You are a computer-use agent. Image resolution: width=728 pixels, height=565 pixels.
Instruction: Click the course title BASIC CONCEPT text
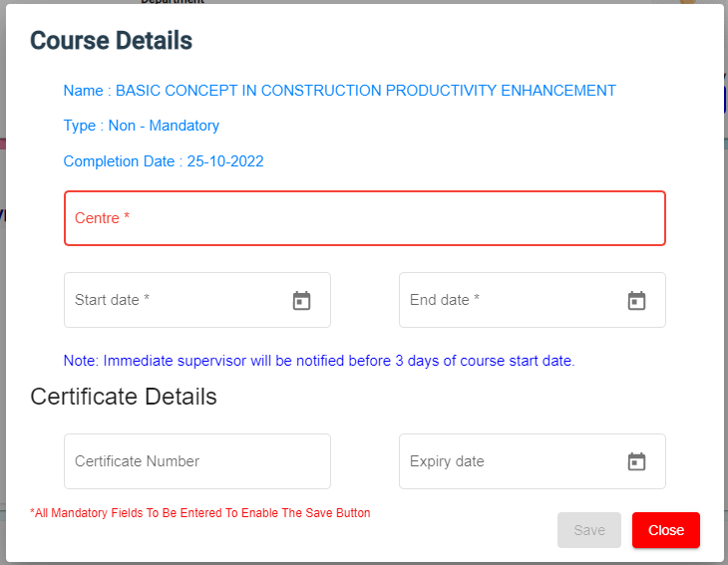366,91
